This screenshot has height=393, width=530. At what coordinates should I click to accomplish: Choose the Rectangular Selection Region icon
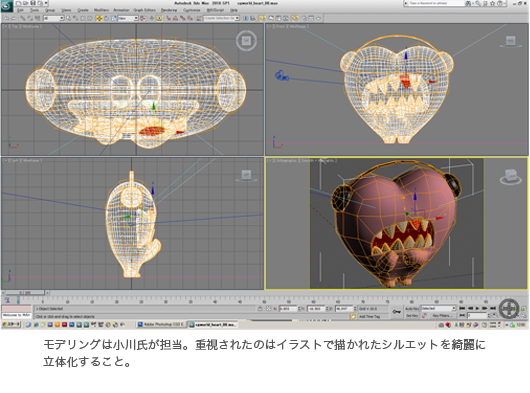point(83,18)
